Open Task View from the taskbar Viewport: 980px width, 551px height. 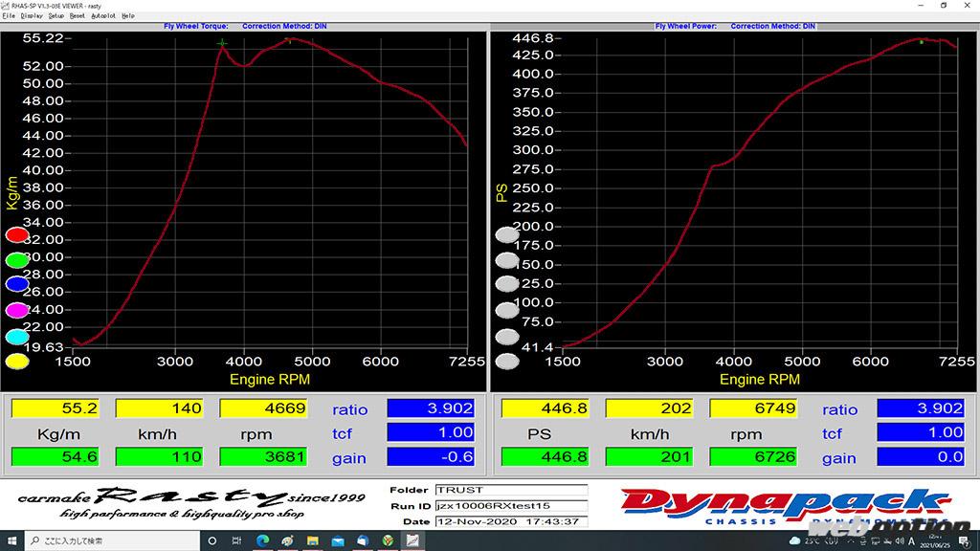[237, 540]
